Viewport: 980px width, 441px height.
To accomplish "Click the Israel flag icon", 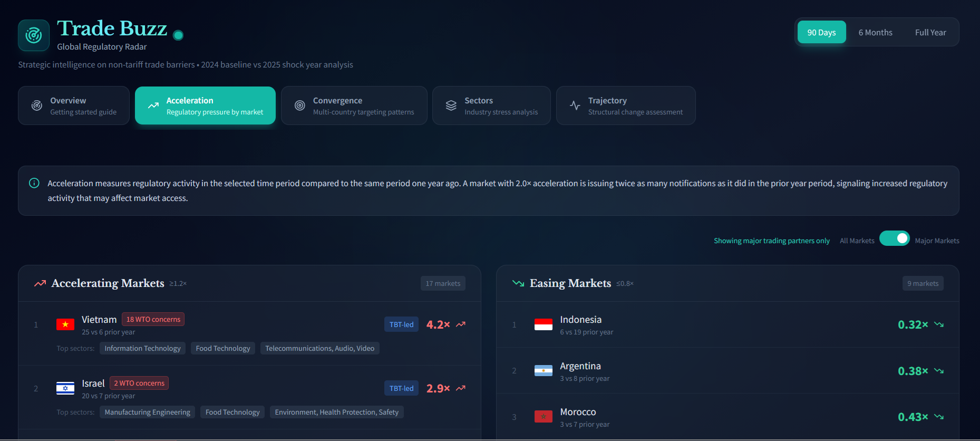I will [x=65, y=388].
